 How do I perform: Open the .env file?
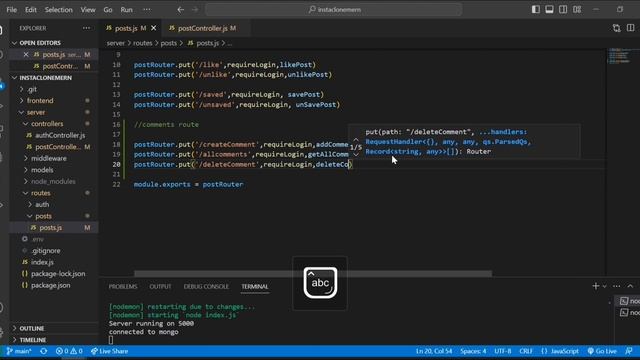(x=38, y=239)
